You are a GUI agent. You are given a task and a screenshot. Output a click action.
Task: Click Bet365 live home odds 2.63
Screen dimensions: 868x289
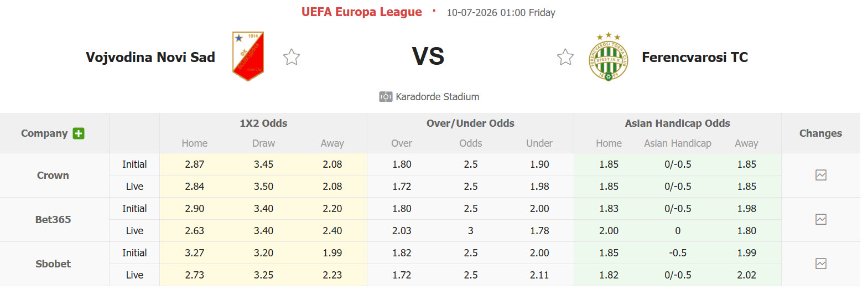click(195, 231)
